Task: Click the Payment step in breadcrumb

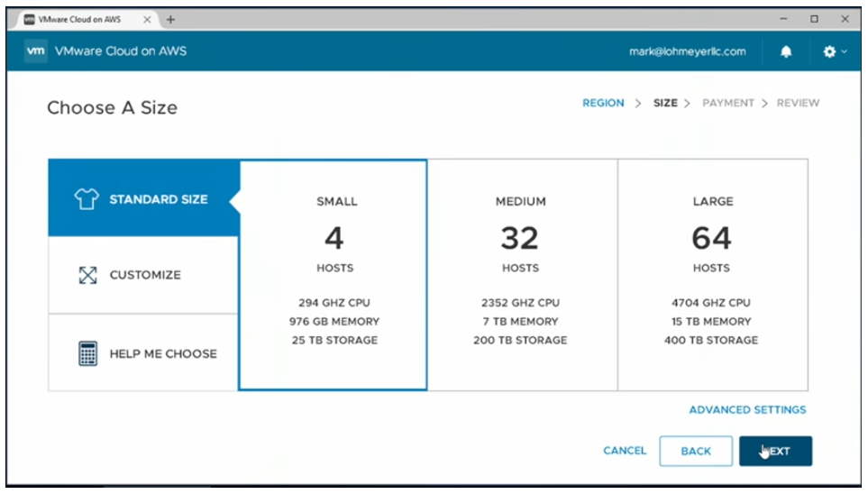Action: point(728,103)
